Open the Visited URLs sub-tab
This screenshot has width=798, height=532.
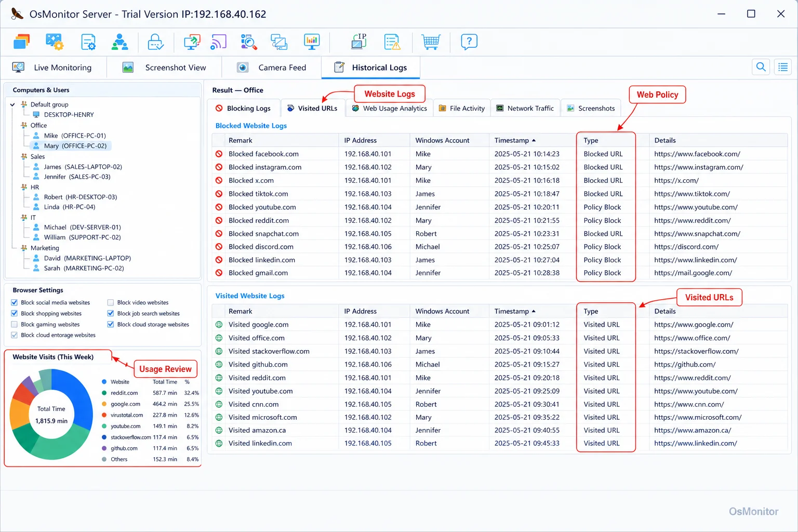click(313, 108)
